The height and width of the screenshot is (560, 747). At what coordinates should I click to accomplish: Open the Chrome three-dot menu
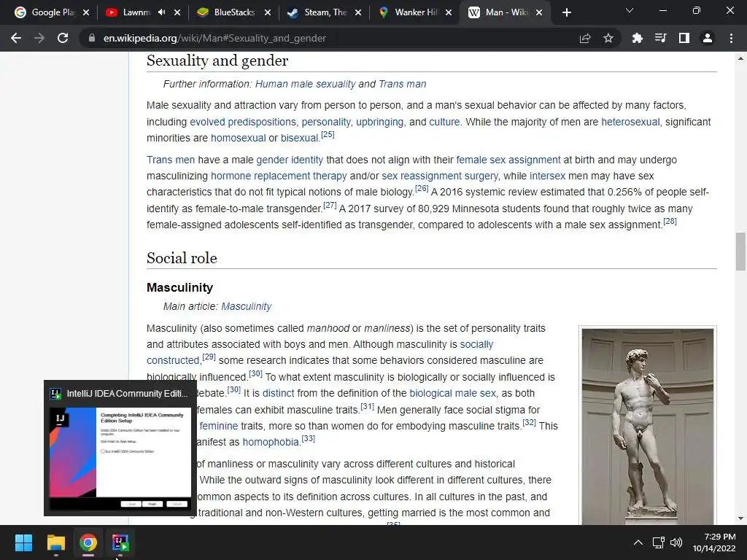[x=731, y=38]
